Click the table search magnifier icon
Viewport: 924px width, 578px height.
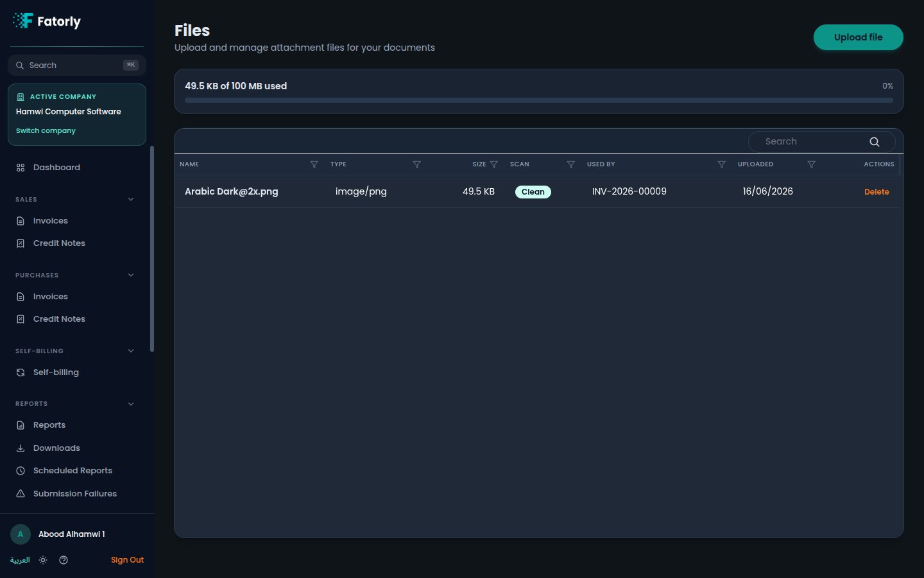[x=875, y=142]
